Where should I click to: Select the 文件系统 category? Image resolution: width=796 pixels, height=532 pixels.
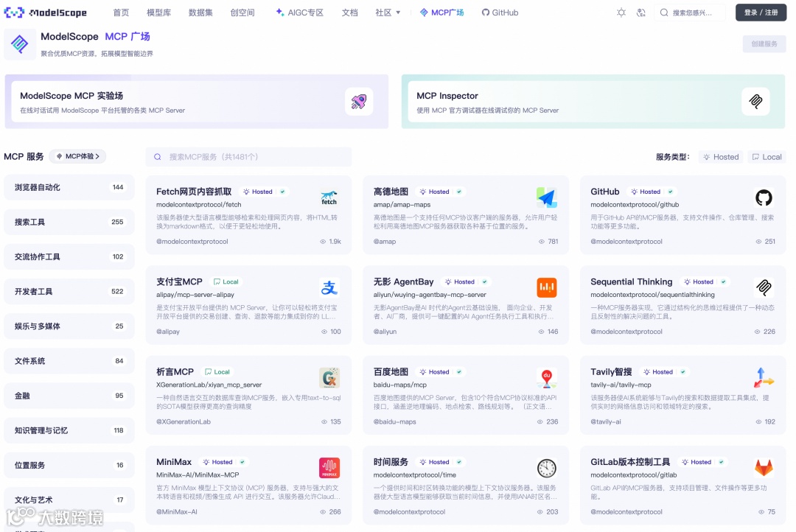point(69,361)
